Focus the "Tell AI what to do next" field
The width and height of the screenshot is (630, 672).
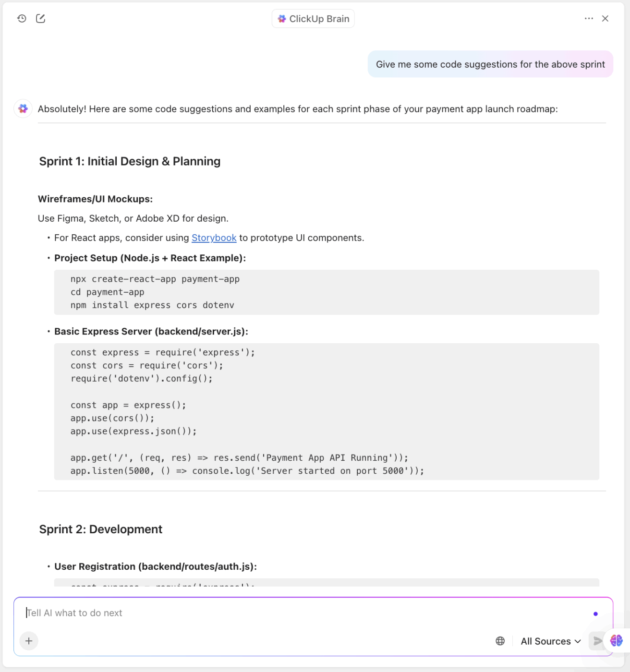point(288,613)
